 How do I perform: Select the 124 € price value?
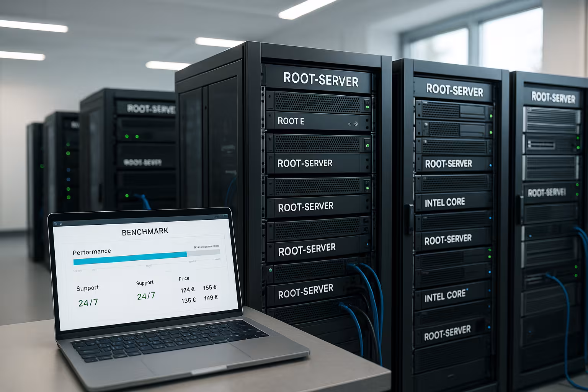pos(188,290)
